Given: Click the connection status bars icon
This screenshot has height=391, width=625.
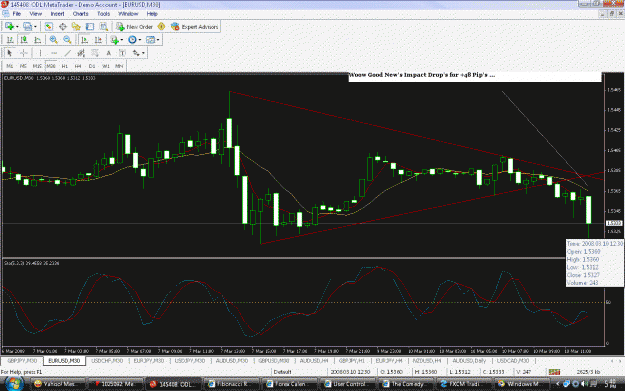Looking at the screenshot, I should pos(554,372).
